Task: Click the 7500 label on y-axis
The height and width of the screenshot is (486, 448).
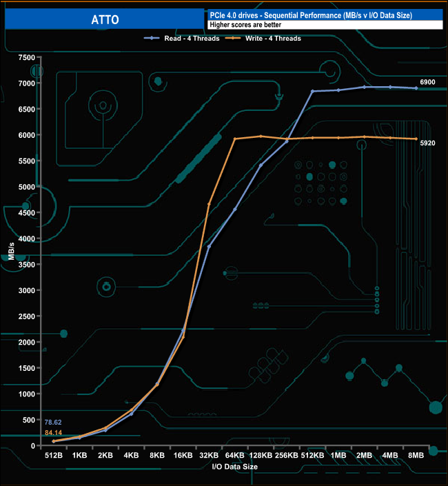Action: pyautogui.click(x=26, y=58)
